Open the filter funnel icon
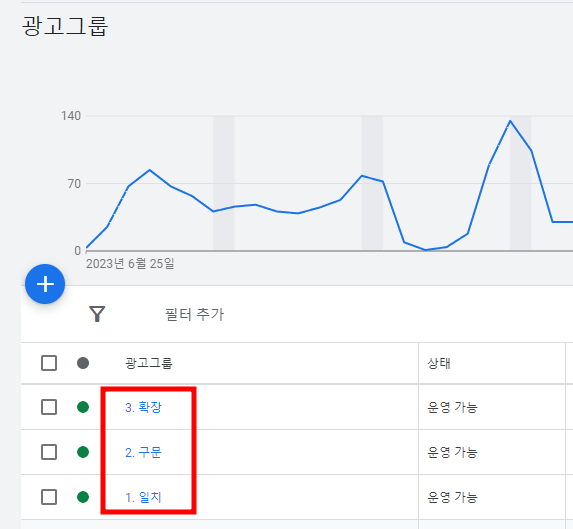Image resolution: width=573 pixels, height=529 pixels. (x=97, y=314)
